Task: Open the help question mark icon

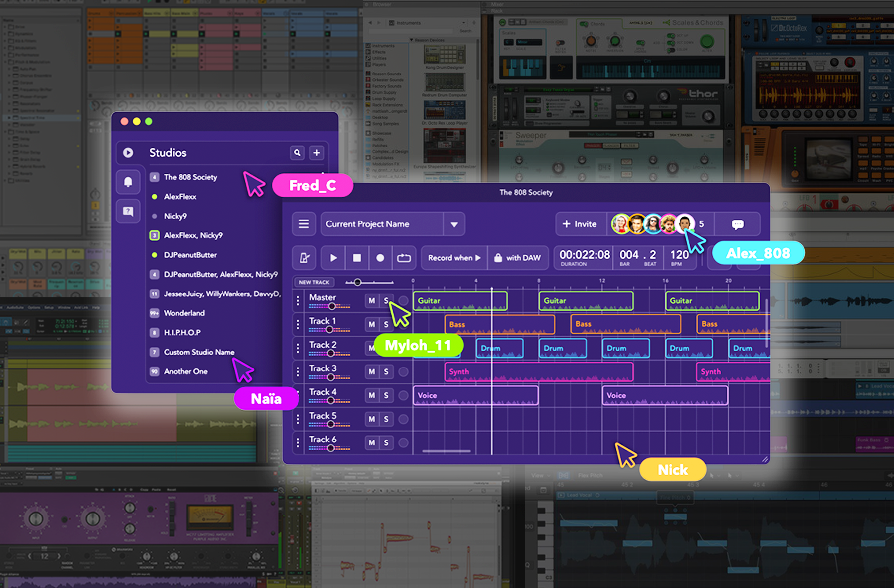Action: (128, 212)
